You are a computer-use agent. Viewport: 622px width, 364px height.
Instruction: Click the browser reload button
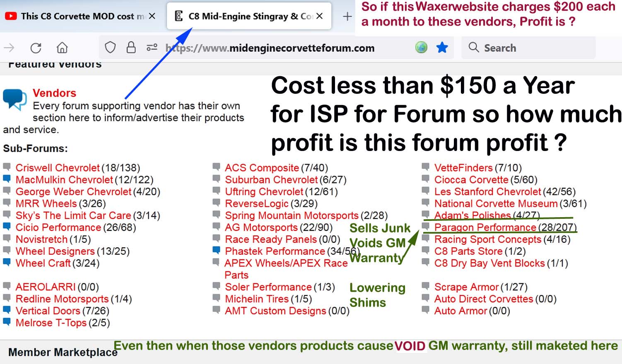tap(36, 48)
